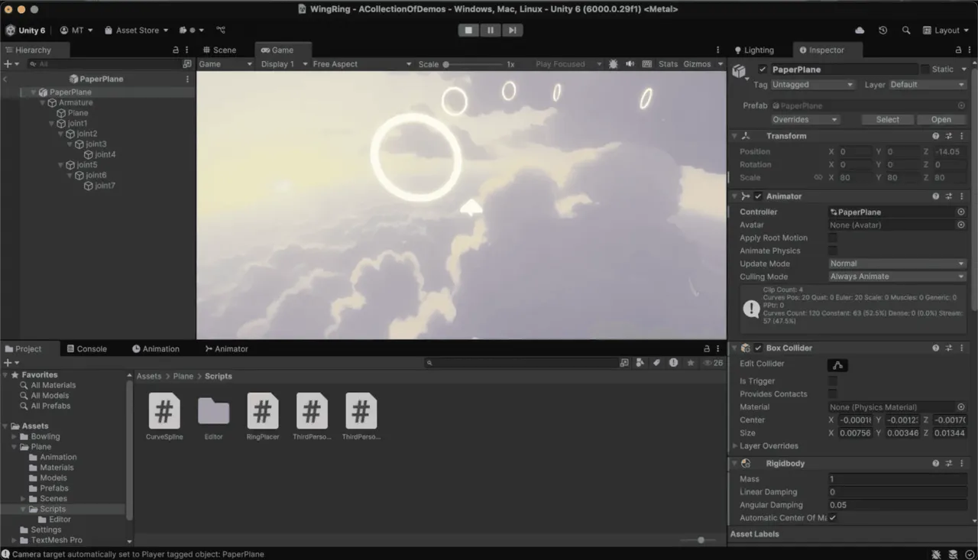Stop play mode with the stop button
The width and height of the screenshot is (978, 560).
point(468,30)
